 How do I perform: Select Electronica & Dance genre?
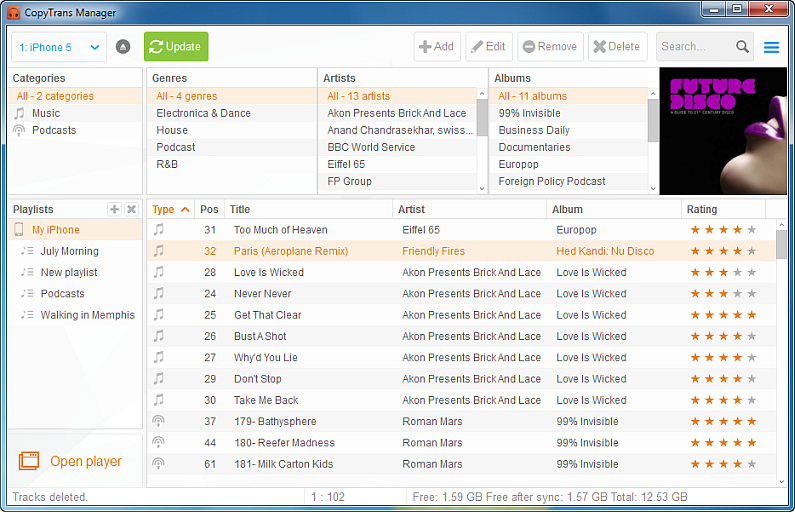[232, 113]
